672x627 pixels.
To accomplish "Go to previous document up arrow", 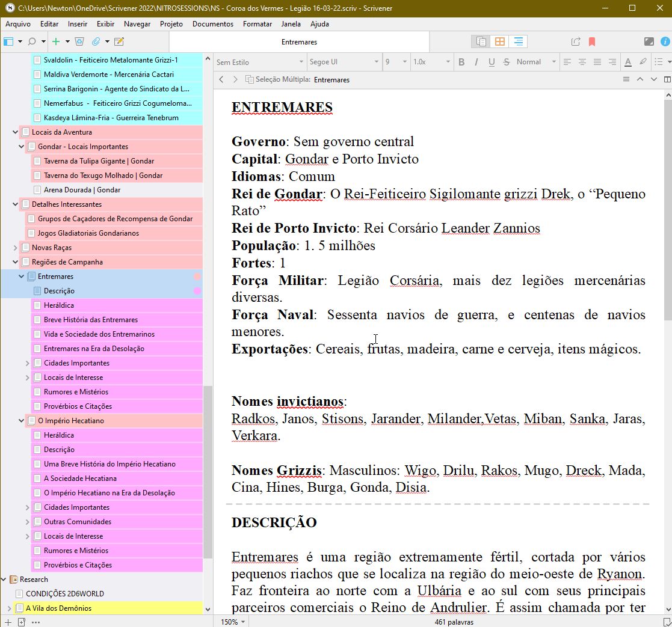I will 640,79.
